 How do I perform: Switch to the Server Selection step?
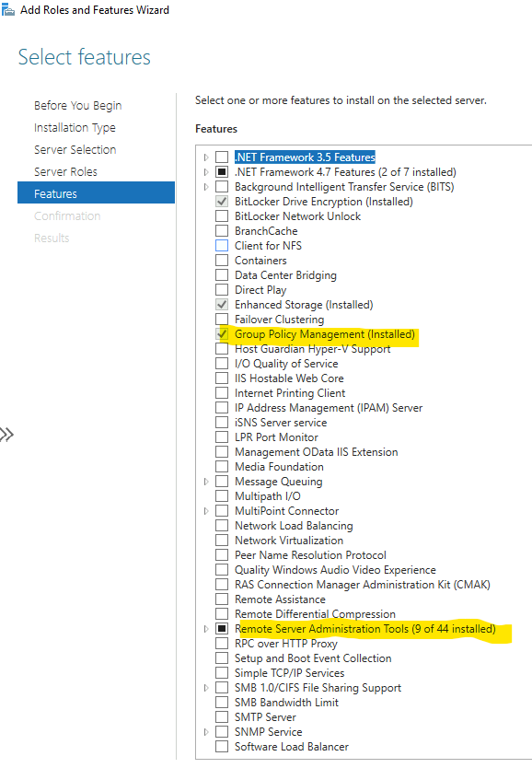[75, 149]
